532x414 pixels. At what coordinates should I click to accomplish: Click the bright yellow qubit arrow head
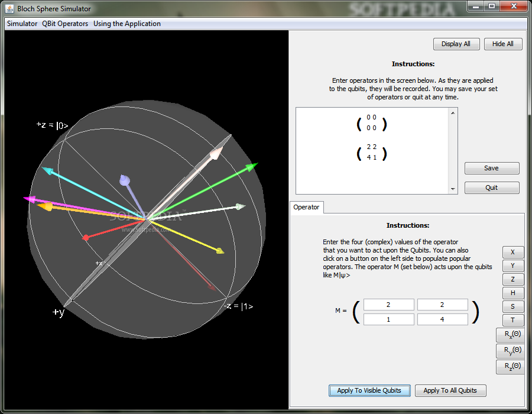[x=220, y=251]
